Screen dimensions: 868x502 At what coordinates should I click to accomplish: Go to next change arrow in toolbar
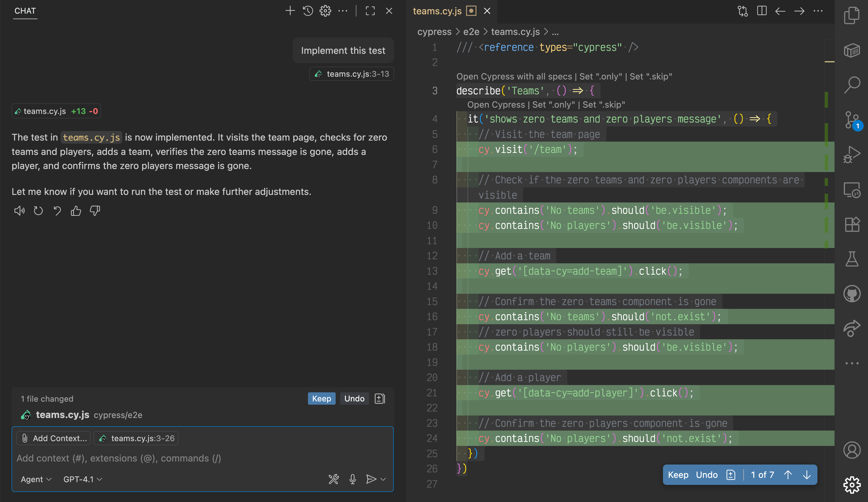(799, 11)
